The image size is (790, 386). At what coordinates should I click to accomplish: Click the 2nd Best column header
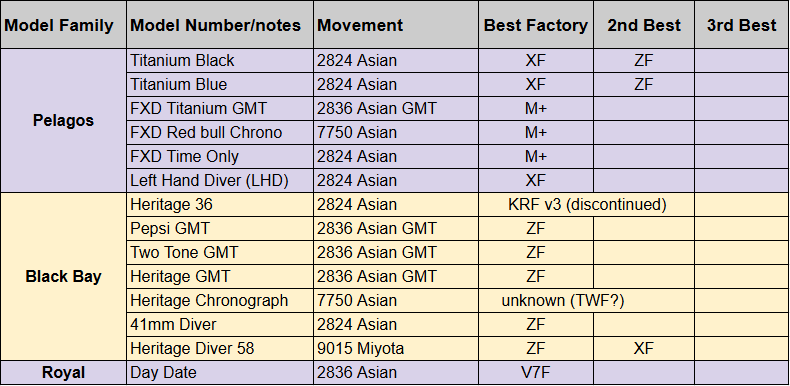pyautogui.click(x=644, y=25)
